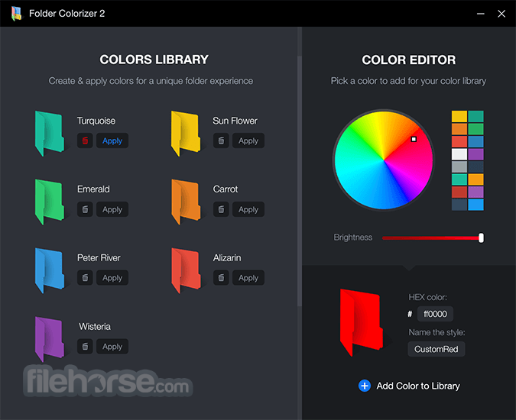Click the trash icon under Alizarin
This screenshot has height=420, width=516.
pyautogui.click(x=221, y=278)
